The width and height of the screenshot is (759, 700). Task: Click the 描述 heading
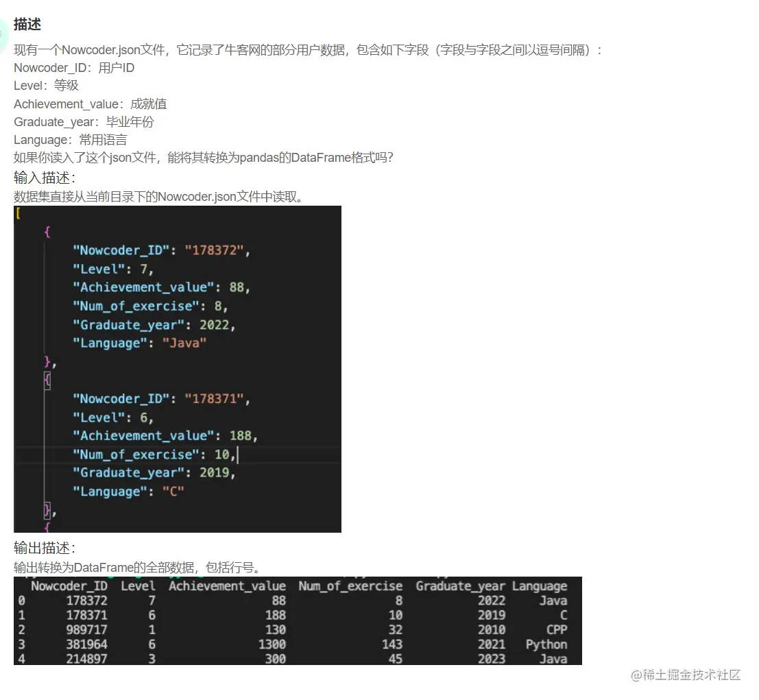(x=27, y=24)
